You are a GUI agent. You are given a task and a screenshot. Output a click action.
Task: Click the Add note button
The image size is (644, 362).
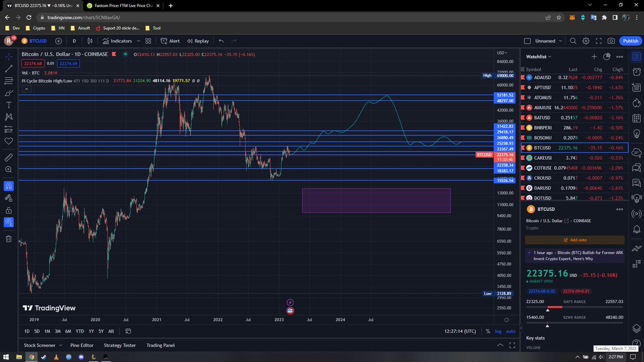[x=575, y=240]
